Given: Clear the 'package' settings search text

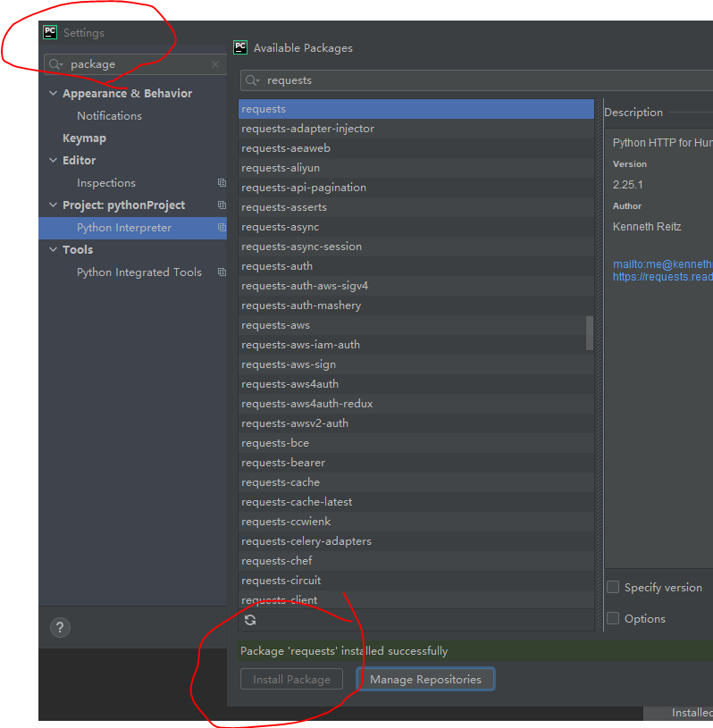Looking at the screenshot, I should [x=215, y=64].
